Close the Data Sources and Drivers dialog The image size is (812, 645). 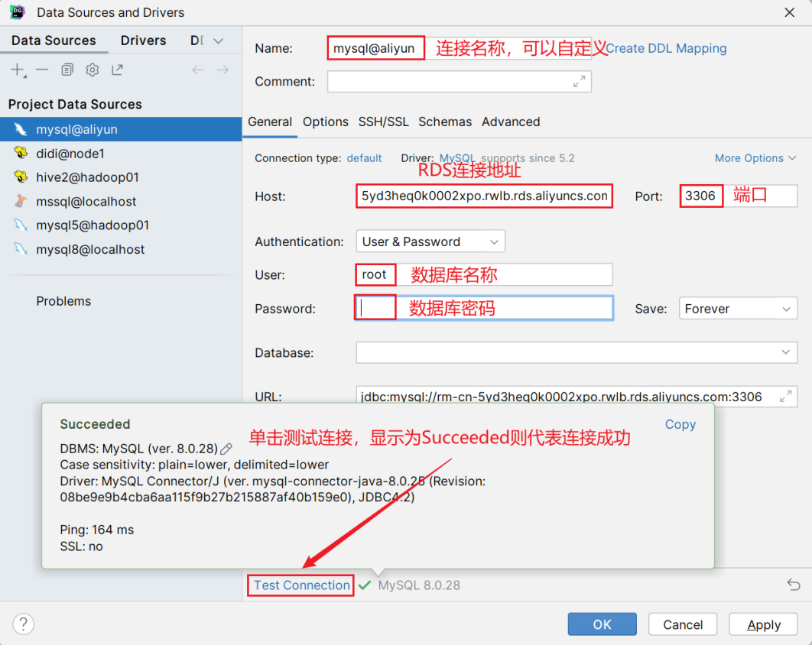[789, 12]
